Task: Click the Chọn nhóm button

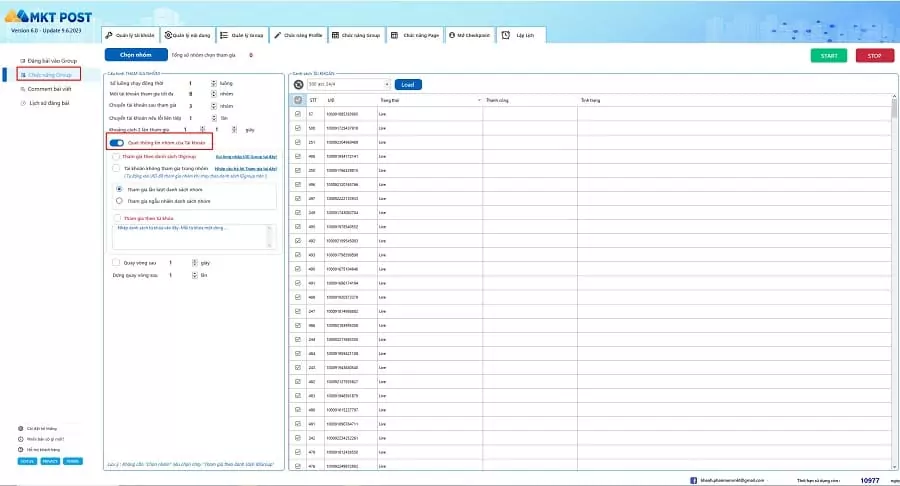Action: (136, 55)
